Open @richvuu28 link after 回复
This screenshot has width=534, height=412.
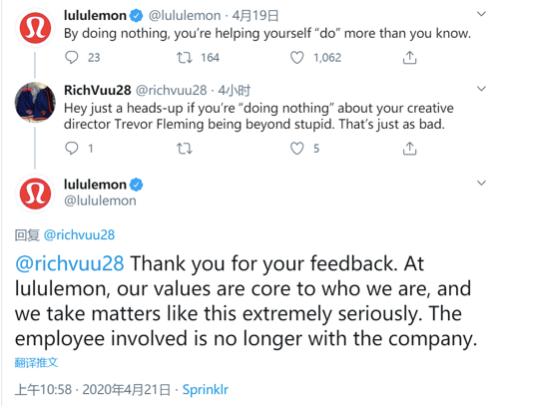pyautogui.click(x=79, y=235)
